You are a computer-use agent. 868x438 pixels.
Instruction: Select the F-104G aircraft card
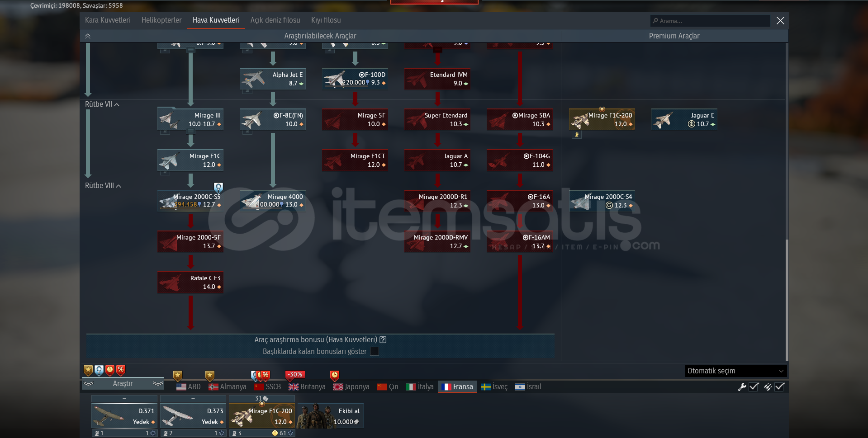pyautogui.click(x=520, y=160)
